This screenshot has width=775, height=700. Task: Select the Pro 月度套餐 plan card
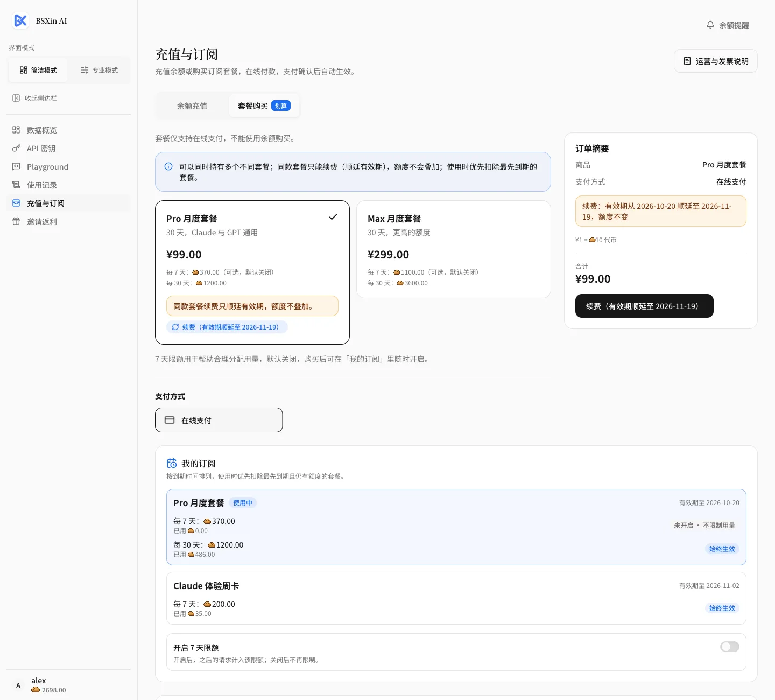pyautogui.click(x=252, y=272)
